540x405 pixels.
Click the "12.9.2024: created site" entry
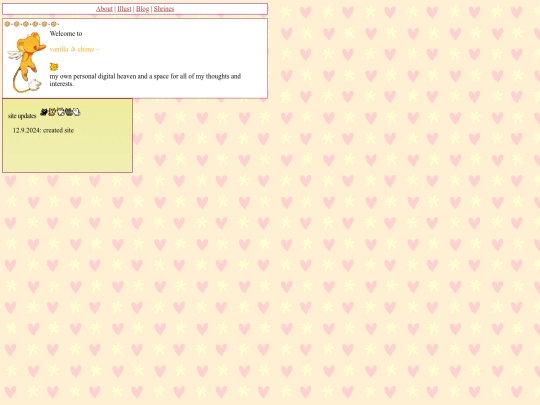tap(43, 130)
